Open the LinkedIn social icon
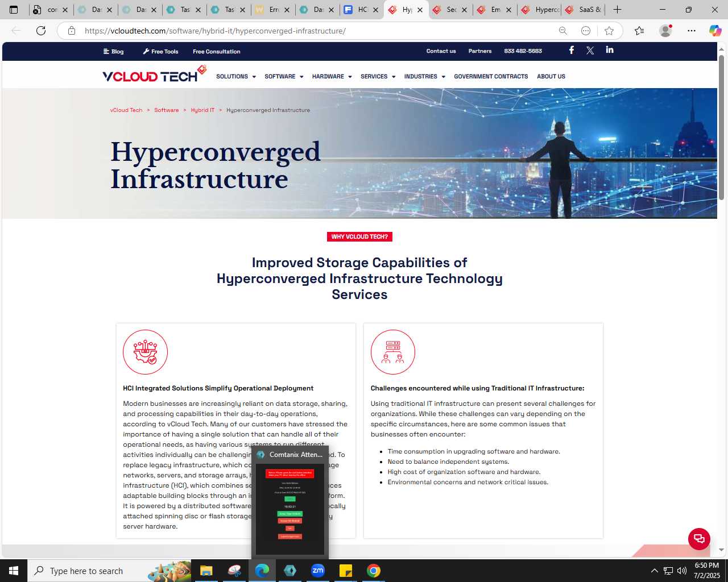The width and height of the screenshot is (728, 582). pos(610,50)
